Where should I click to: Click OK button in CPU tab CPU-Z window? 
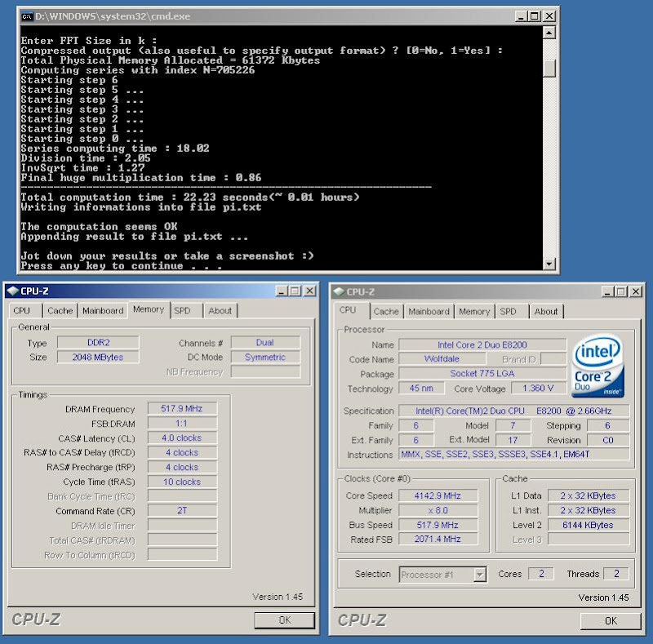(611, 621)
